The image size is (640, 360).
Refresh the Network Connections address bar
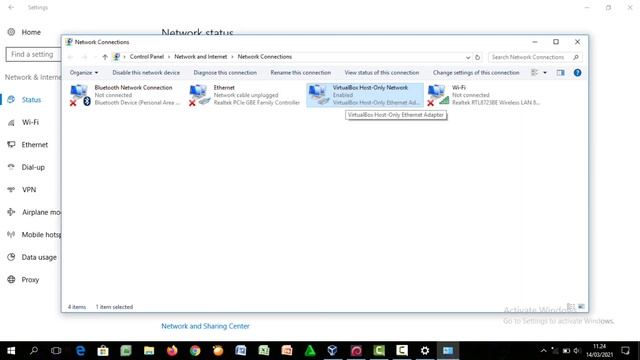[477, 57]
